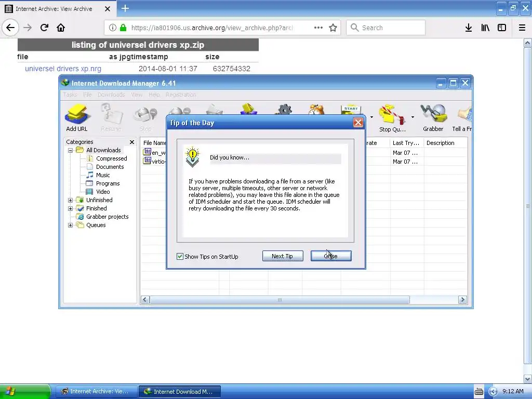This screenshot has width=532, height=399.
Task: Click the green padlock security icon
Action: 123,28
